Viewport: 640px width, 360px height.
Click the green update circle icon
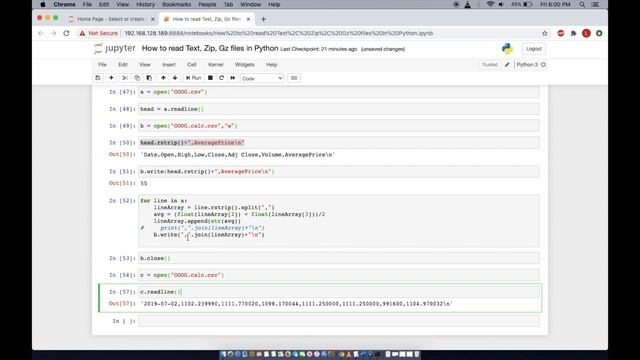(599, 33)
